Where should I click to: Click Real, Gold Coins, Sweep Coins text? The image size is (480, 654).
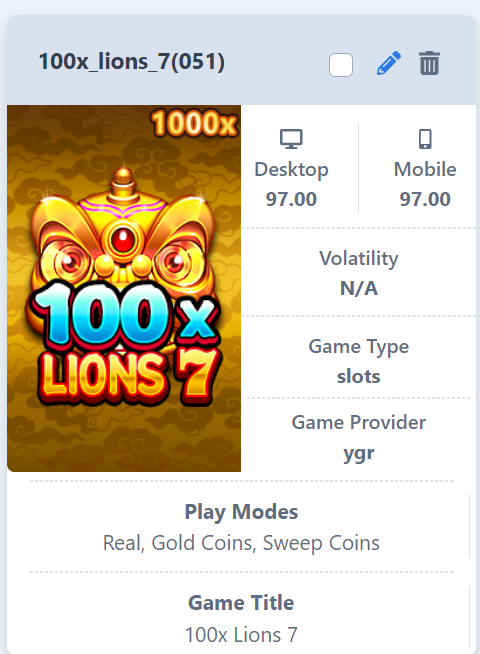tap(241, 543)
